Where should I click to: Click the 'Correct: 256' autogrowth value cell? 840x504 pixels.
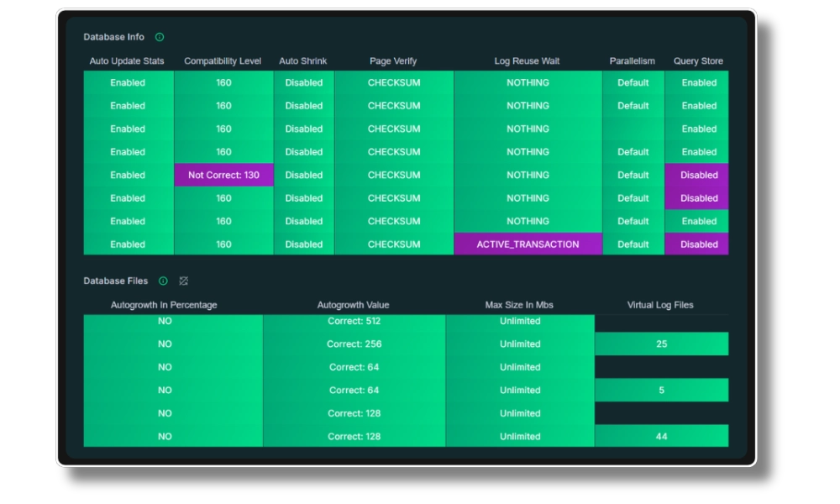pyautogui.click(x=354, y=344)
